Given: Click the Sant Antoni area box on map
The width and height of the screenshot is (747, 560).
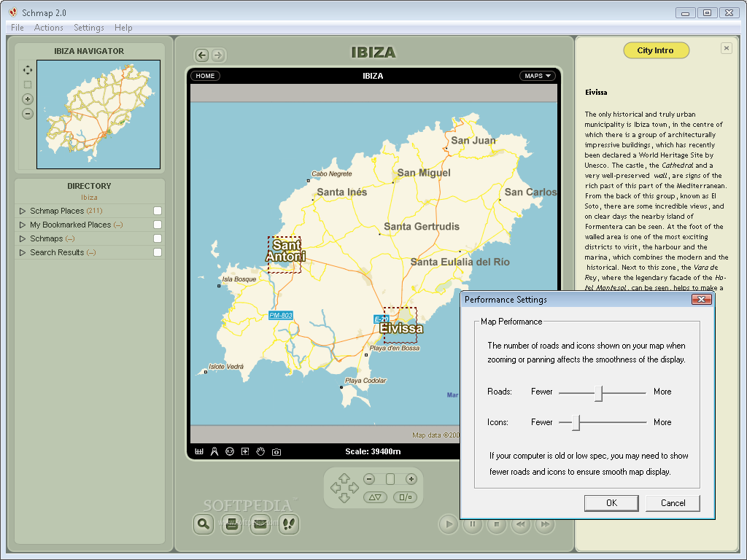Looking at the screenshot, I should (285, 254).
